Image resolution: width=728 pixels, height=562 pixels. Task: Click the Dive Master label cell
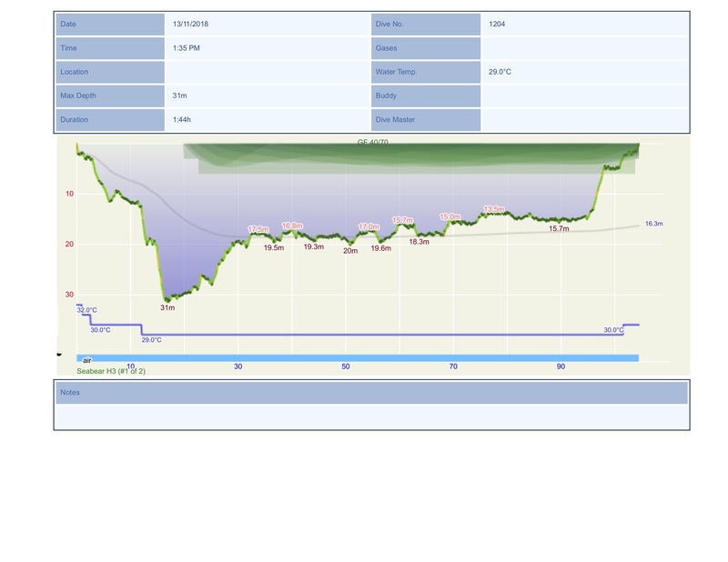[x=425, y=119]
